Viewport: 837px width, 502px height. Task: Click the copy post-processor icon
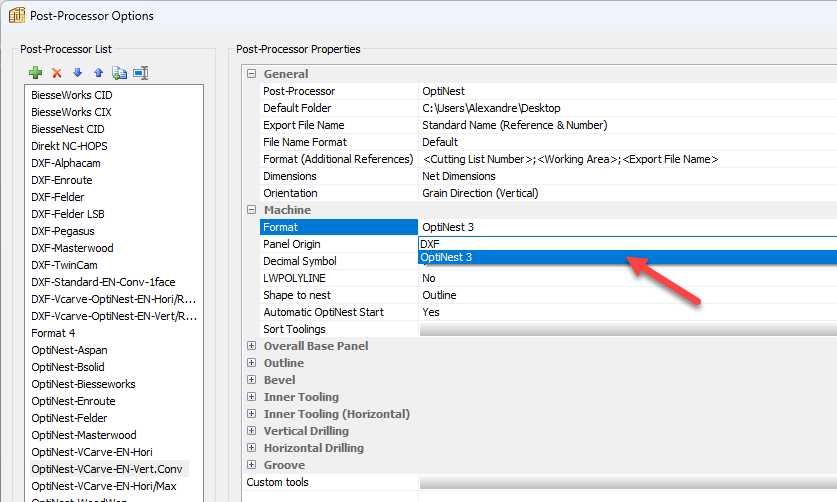[120, 73]
